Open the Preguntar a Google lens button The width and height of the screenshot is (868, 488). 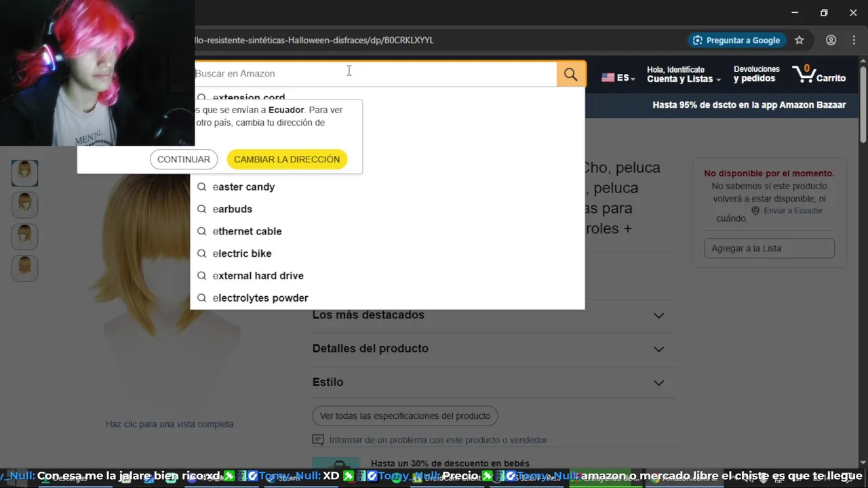click(736, 40)
